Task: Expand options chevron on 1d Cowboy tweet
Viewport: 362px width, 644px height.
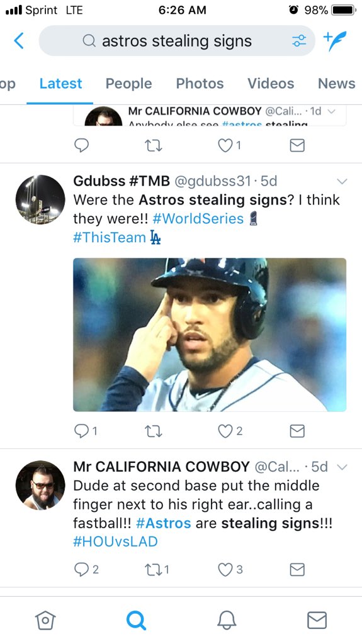Action: 332,111
